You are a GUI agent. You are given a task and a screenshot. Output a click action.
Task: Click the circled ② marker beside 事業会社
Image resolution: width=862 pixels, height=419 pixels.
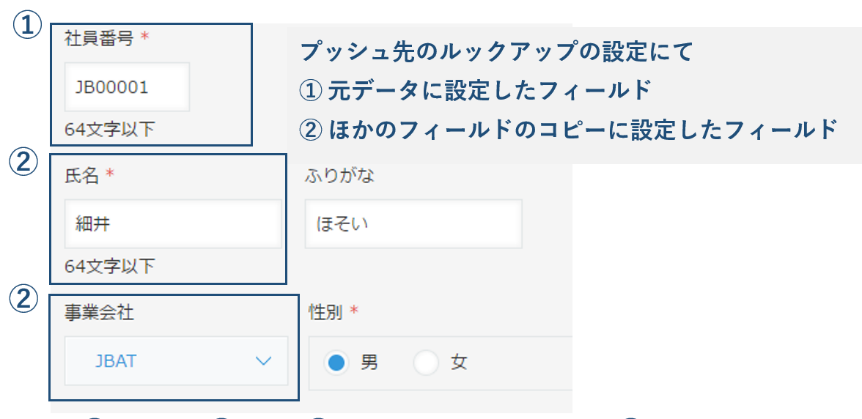tap(23, 299)
